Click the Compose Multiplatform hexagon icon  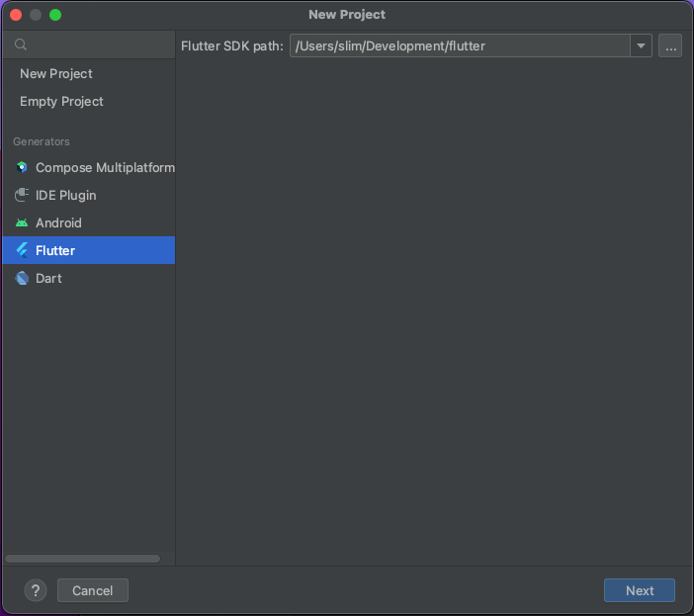tap(22, 167)
